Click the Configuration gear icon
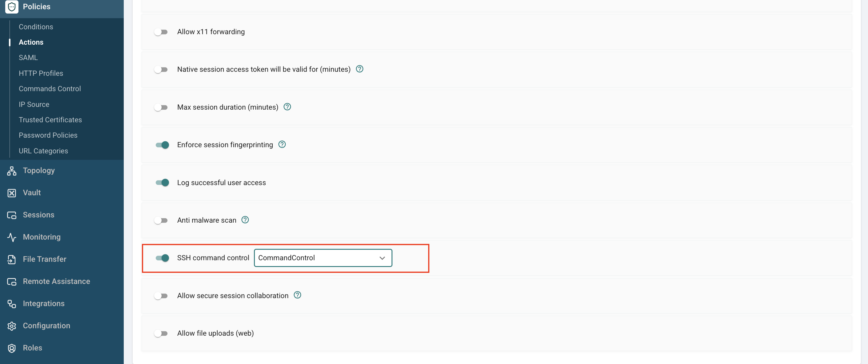 pyautogui.click(x=12, y=326)
